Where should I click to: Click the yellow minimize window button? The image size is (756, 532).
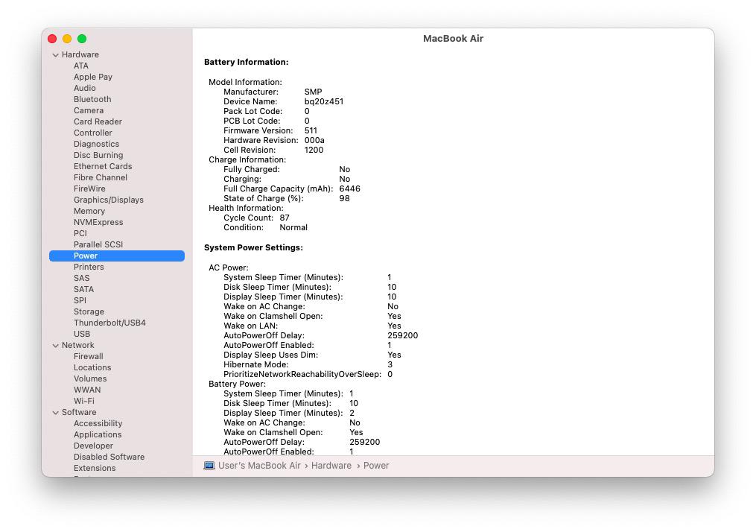coord(67,39)
